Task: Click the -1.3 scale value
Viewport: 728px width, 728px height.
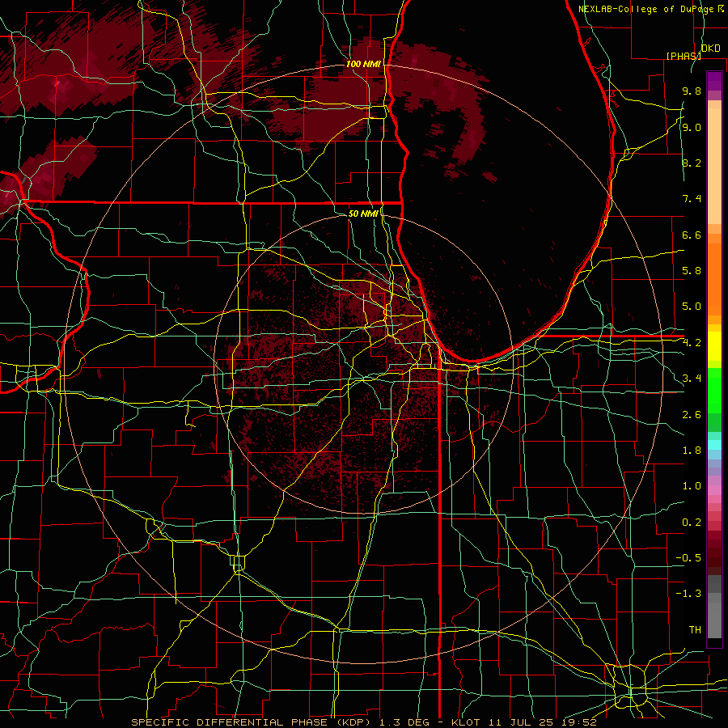Action: (688, 594)
